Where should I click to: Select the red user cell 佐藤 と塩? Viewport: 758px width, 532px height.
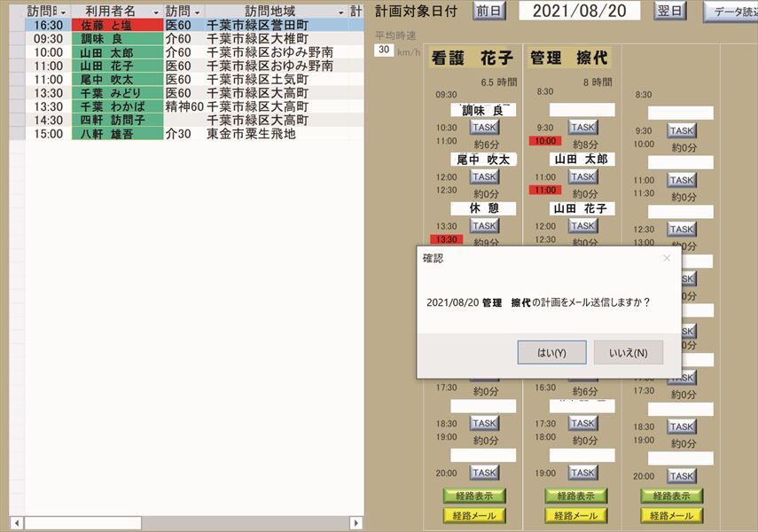coord(118,25)
